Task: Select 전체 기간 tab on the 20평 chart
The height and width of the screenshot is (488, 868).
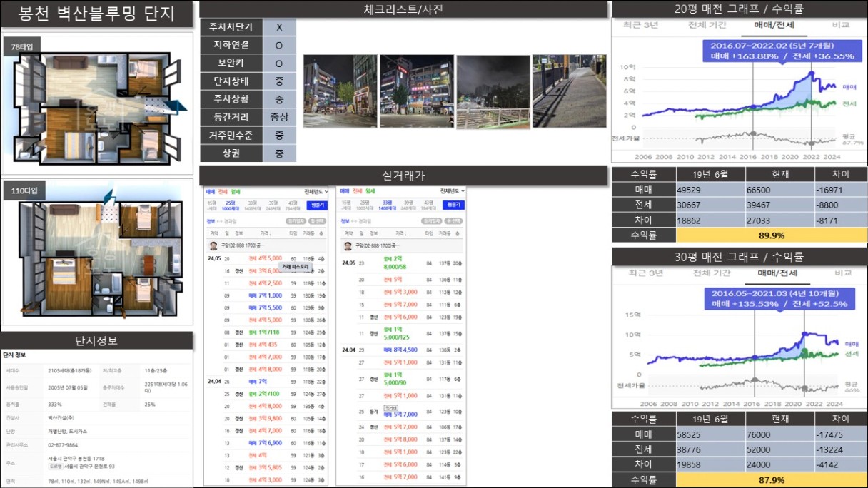Action: coord(707,25)
